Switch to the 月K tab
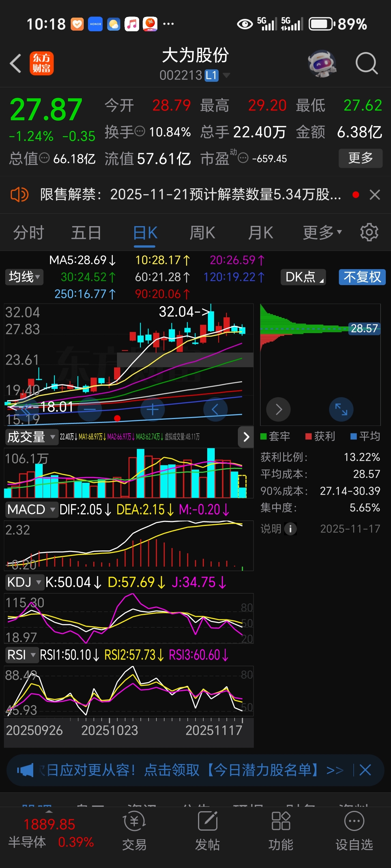 (x=260, y=232)
